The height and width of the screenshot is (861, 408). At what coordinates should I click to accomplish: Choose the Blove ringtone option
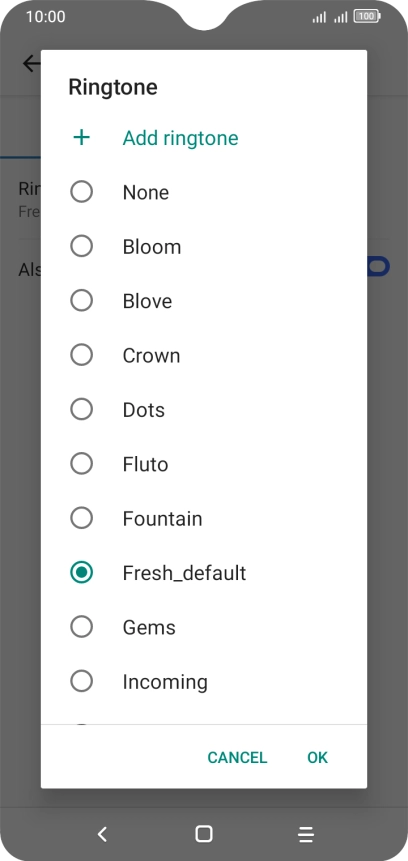pos(204,301)
